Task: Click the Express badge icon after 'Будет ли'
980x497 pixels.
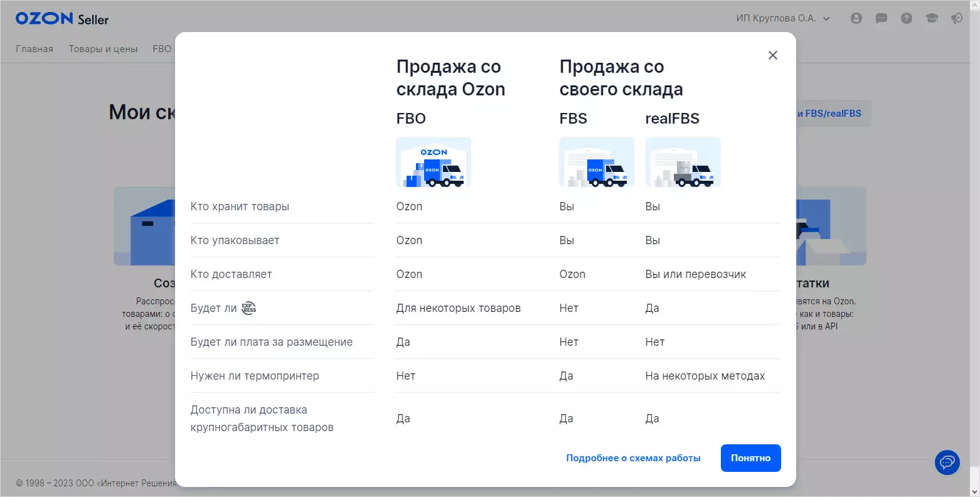Action: pyautogui.click(x=249, y=308)
